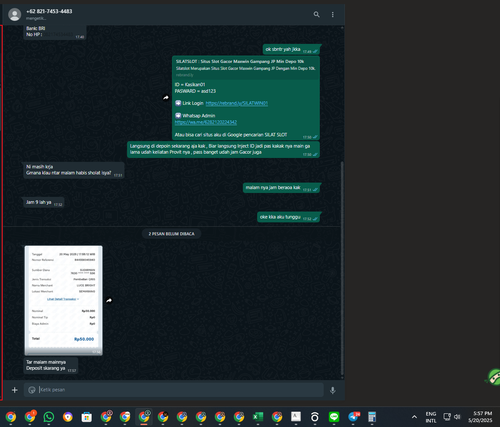This screenshot has height=427, width=500.
Task: Open network settings in system tray
Action: pyautogui.click(x=447, y=417)
